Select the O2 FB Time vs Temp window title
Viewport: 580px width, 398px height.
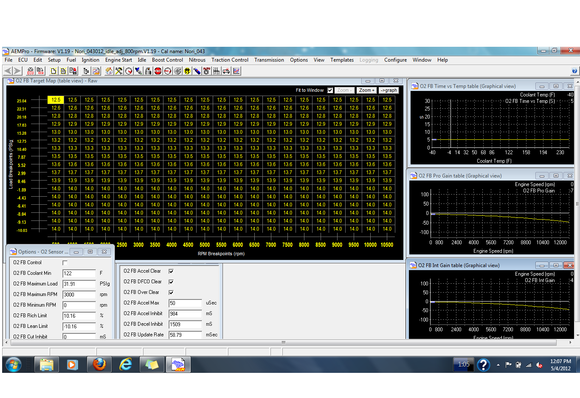[x=468, y=86]
